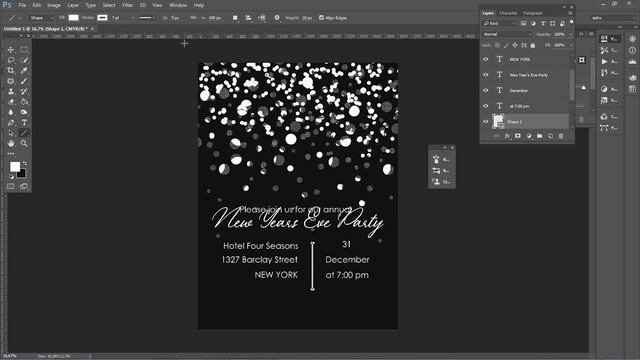Select the Zoom tool
The height and width of the screenshot is (360, 640).
24,143
